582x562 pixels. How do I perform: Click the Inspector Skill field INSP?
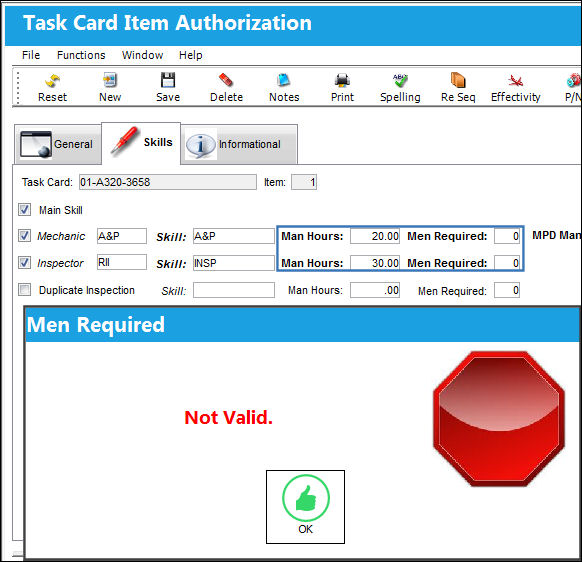pyautogui.click(x=233, y=263)
